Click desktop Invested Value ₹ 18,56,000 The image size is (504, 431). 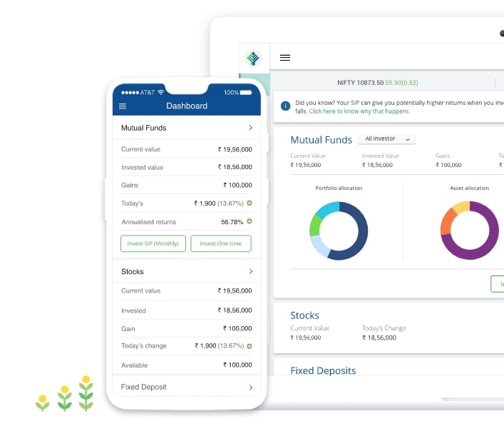[x=377, y=165]
